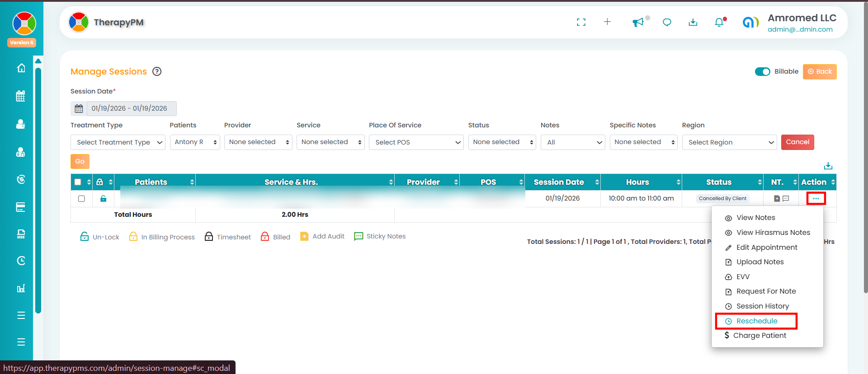The width and height of the screenshot is (868, 374).
Task: Open the Specific Notes dropdown
Action: click(644, 142)
